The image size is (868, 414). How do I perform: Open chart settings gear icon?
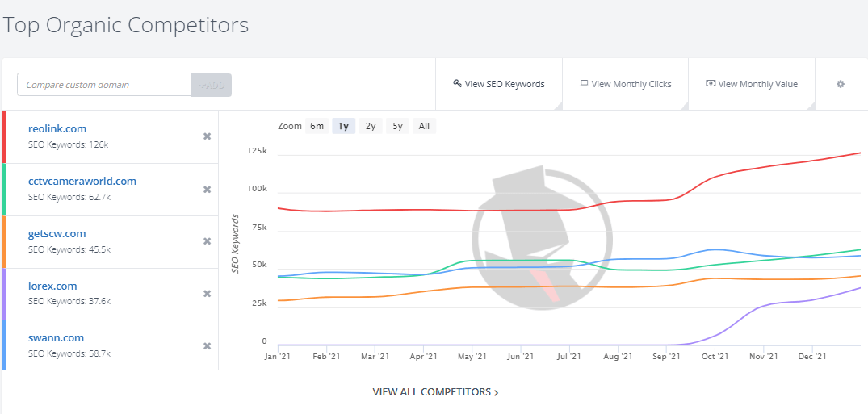(x=841, y=84)
